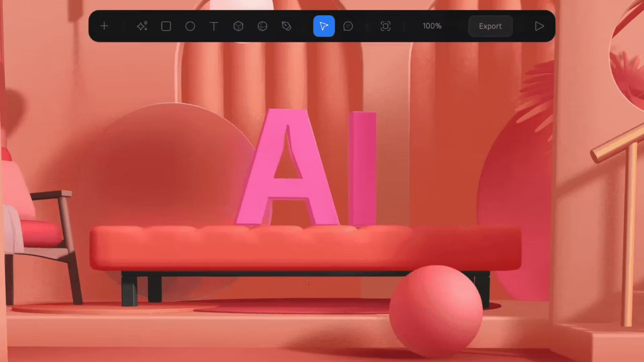Choose the sphere primitive tool

pos(262,26)
